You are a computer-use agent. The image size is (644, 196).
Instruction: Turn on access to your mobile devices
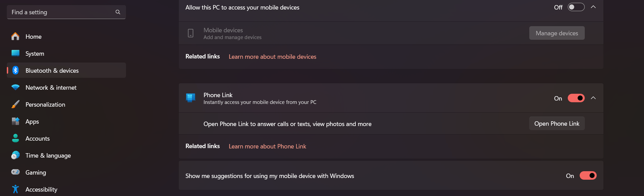(x=576, y=7)
